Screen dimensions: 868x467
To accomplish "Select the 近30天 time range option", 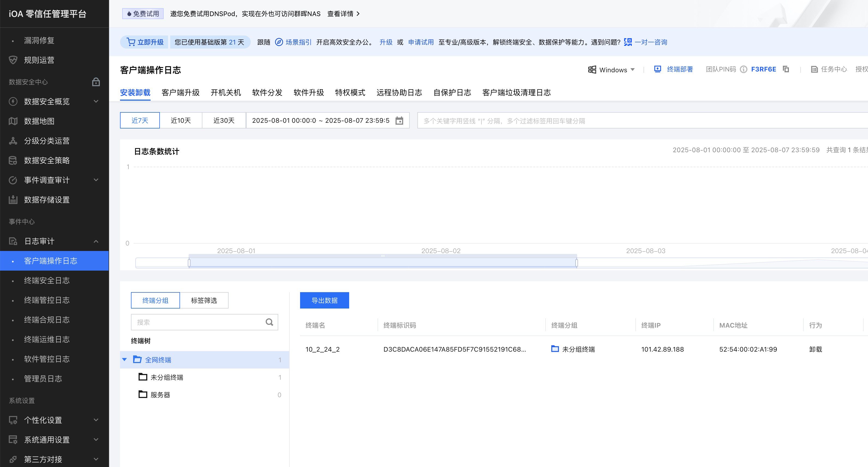I will [224, 121].
